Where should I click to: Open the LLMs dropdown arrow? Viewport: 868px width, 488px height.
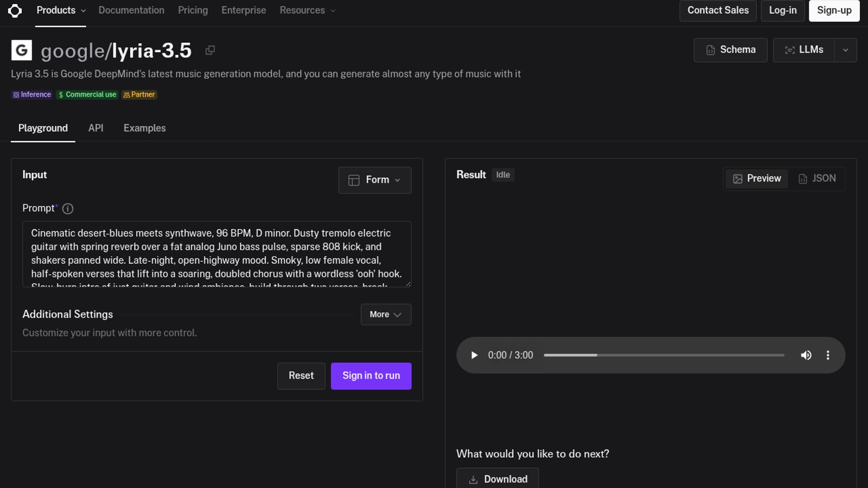845,50
